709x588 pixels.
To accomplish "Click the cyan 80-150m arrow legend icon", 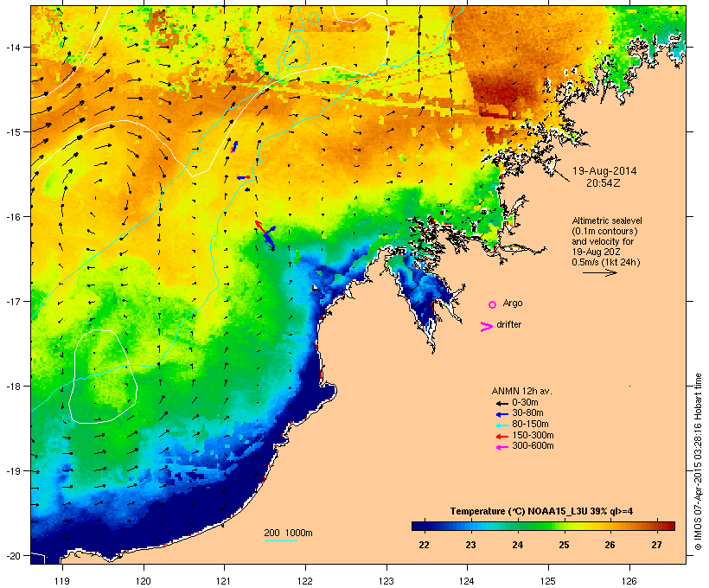I will coord(501,425).
